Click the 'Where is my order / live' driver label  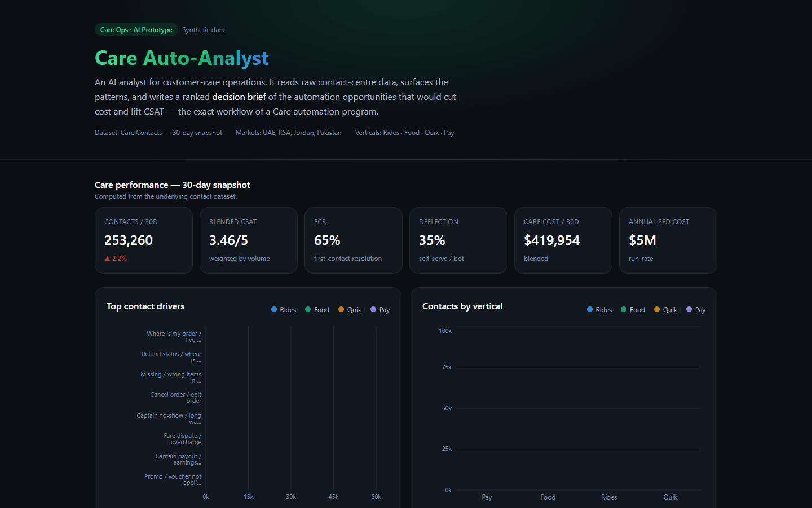point(174,337)
